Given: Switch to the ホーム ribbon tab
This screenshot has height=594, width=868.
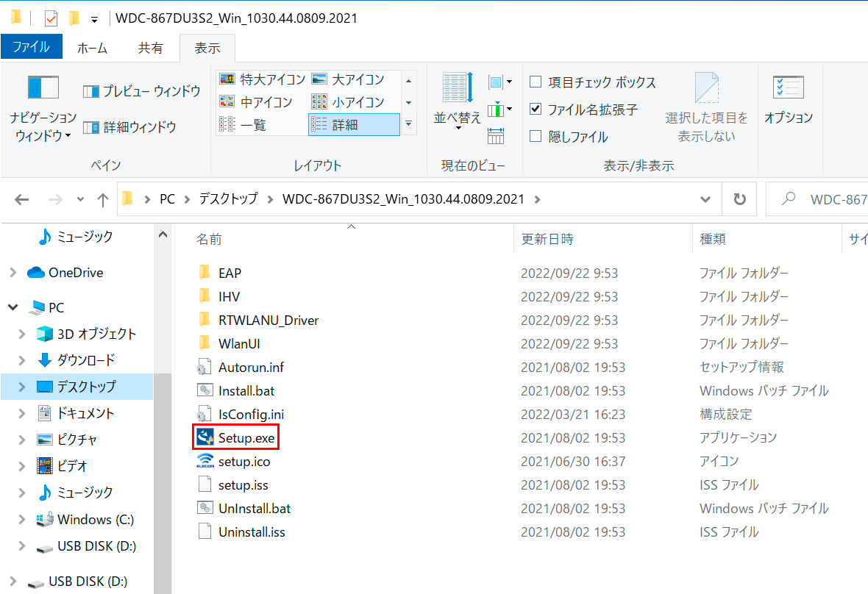Looking at the screenshot, I should pos(92,48).
